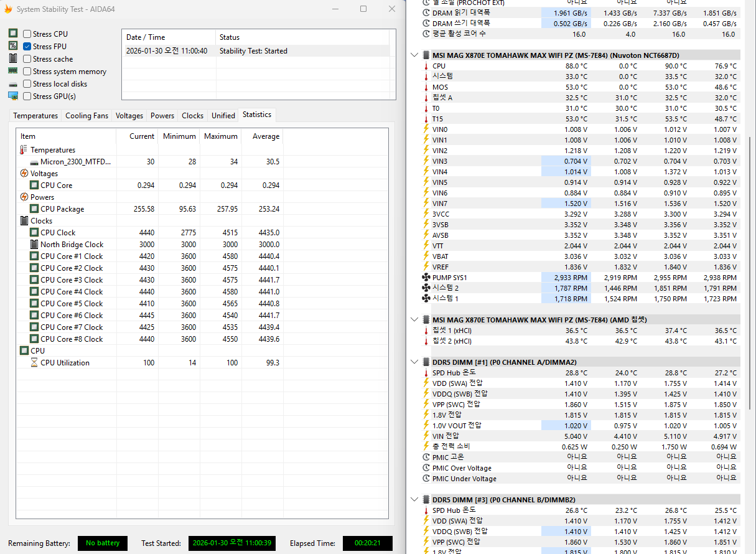Screen dimensions: 756x554
Task: Enable the Stress system memory checkbox
Action: pos(27,72)
